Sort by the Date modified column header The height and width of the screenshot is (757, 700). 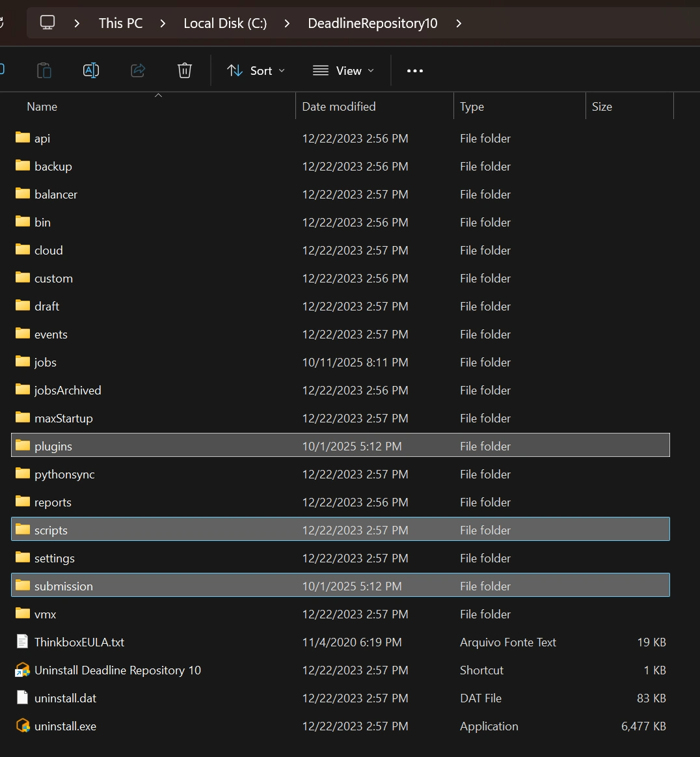pos(339,107)
